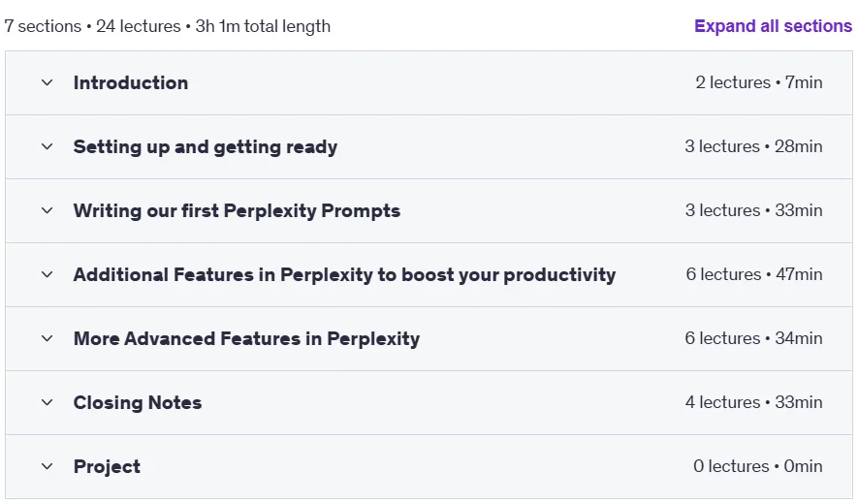The image size is (858, 504).
Task: Click Writing our first Perplexity Prompts title
Action: 237,210
